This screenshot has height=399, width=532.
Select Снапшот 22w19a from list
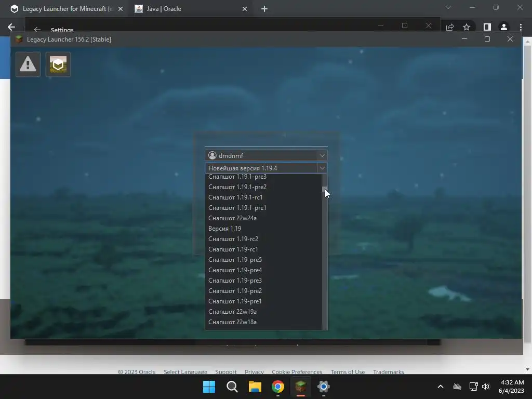263,312
